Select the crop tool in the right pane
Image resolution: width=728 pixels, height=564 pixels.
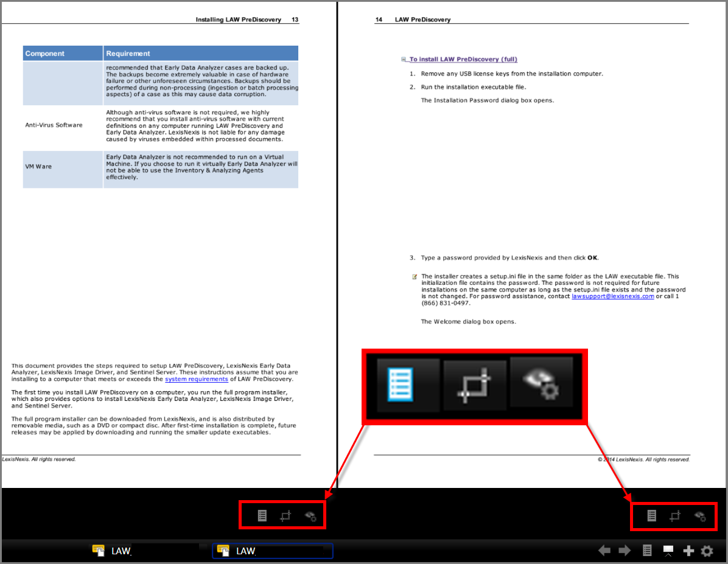click(x=675, y=515)
